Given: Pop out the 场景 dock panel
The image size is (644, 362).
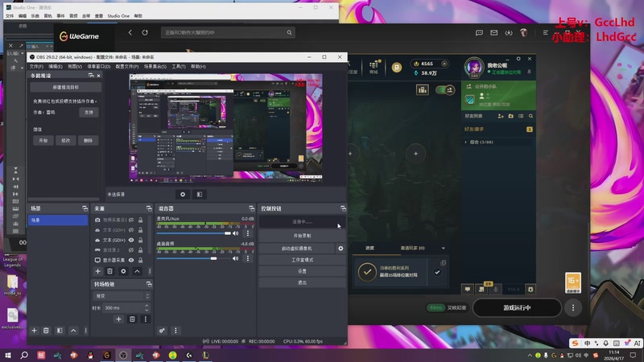Looking at the screenshot, I should (x=85, y=208).
